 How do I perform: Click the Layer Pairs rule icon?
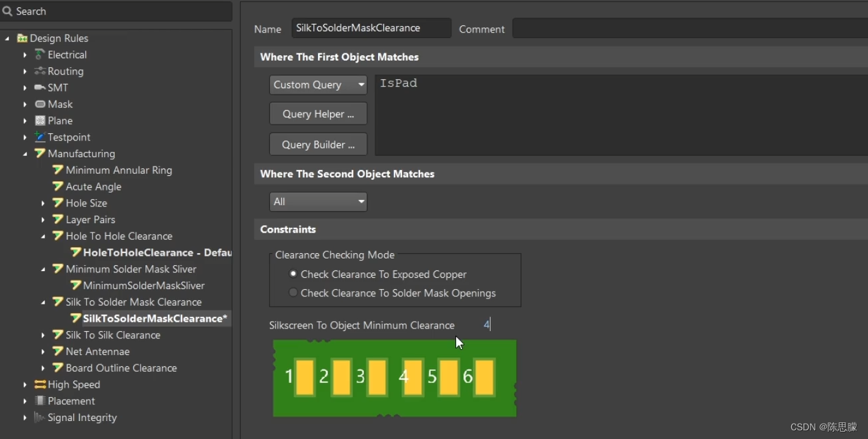[58, 220]
